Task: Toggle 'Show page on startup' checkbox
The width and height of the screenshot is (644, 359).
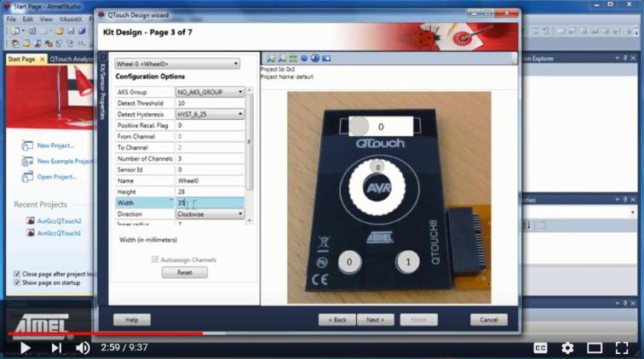Action: pyautogui.click(x=18, y=284)
